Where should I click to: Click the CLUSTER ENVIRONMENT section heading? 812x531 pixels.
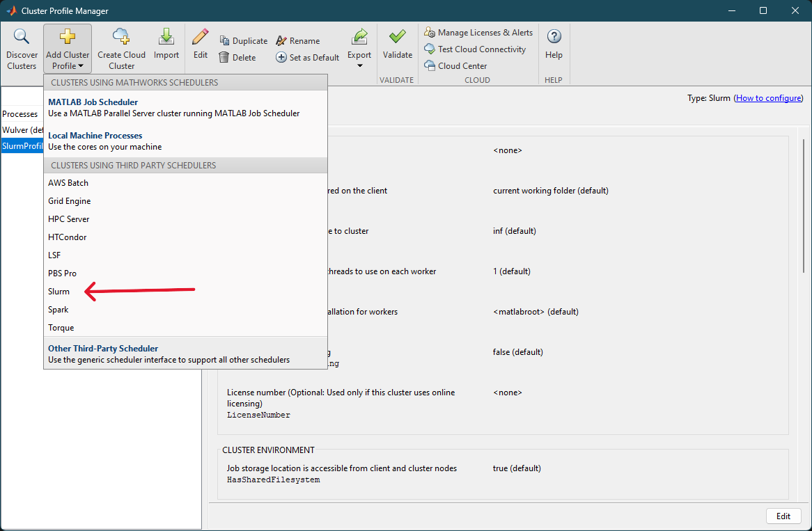[x=268, y=450]
